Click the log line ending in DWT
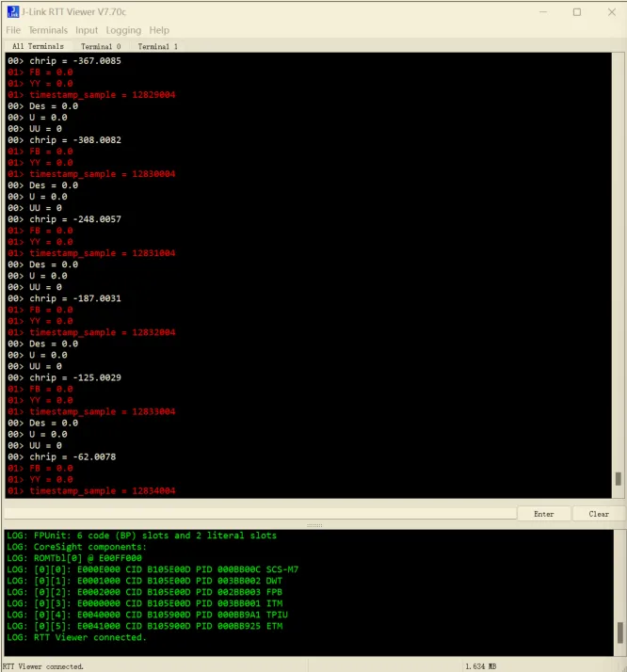The width and height of the screenshot is (627, 672). point(144,581)
